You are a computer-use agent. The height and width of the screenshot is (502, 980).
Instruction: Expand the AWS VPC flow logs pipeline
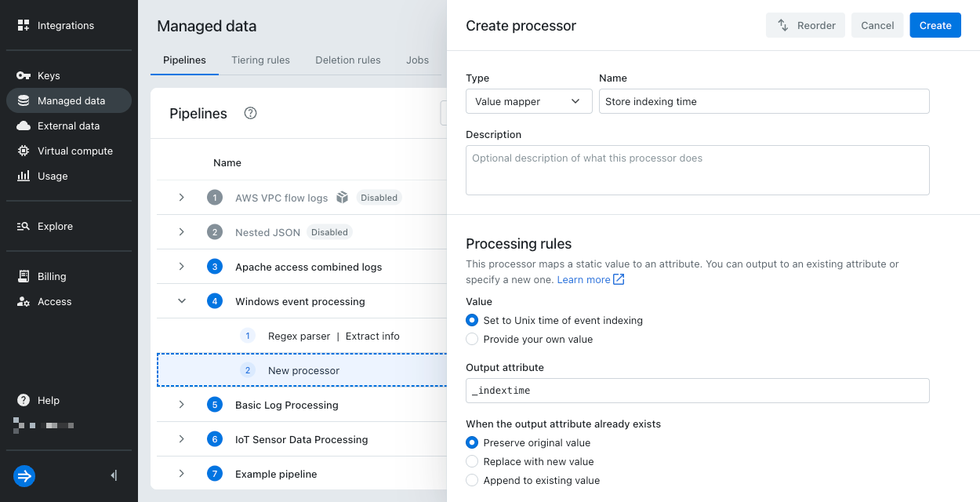click(182, 198)
